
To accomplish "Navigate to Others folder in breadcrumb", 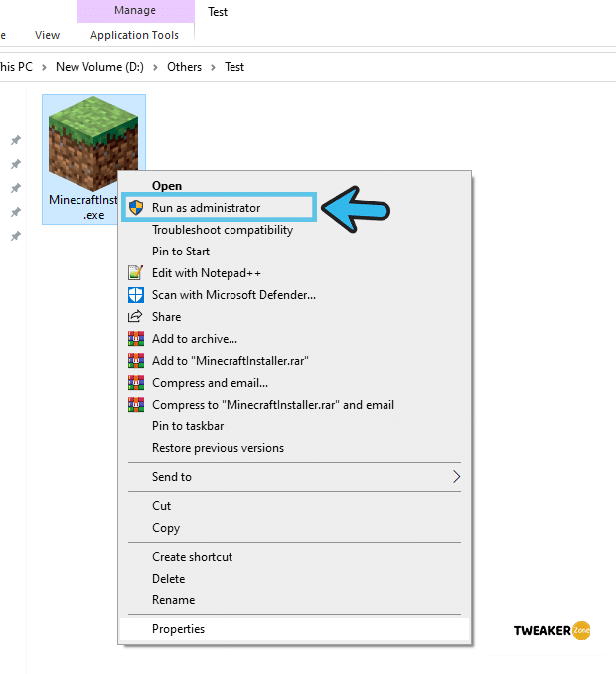I will pos(184,67).
